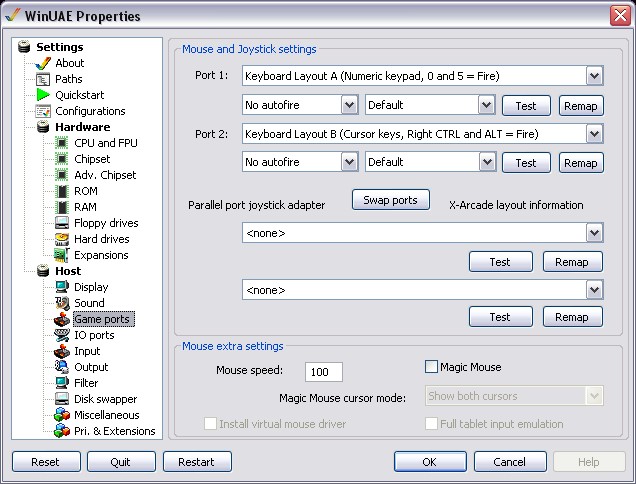Click the Chipset chip icon

tap(62, 159)
